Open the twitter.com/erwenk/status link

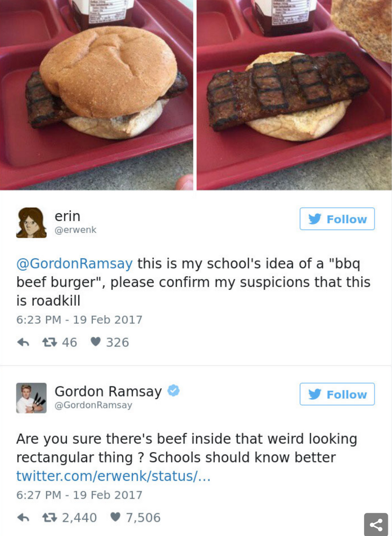[x=113, y=476]
